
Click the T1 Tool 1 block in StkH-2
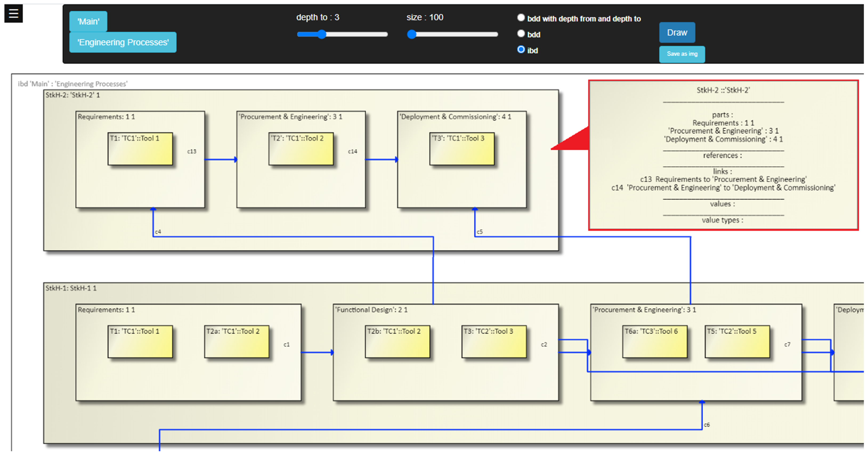click(140, 149)
